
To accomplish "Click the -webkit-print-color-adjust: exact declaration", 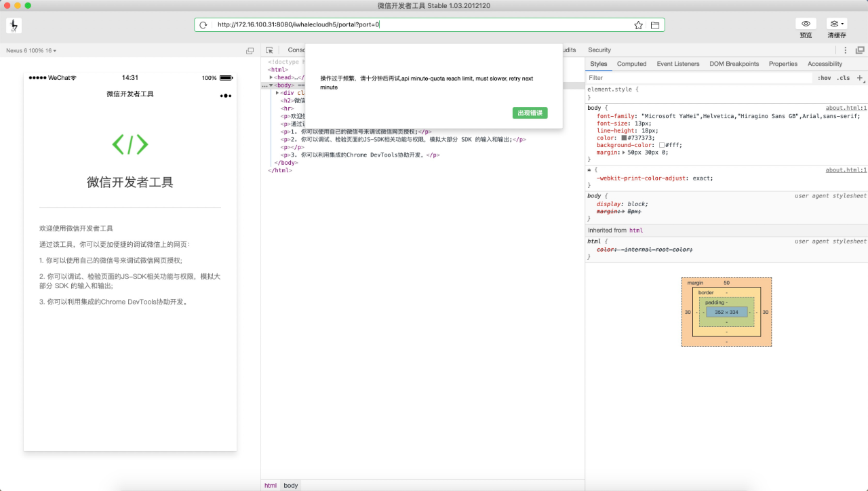I will click(655, 178).
